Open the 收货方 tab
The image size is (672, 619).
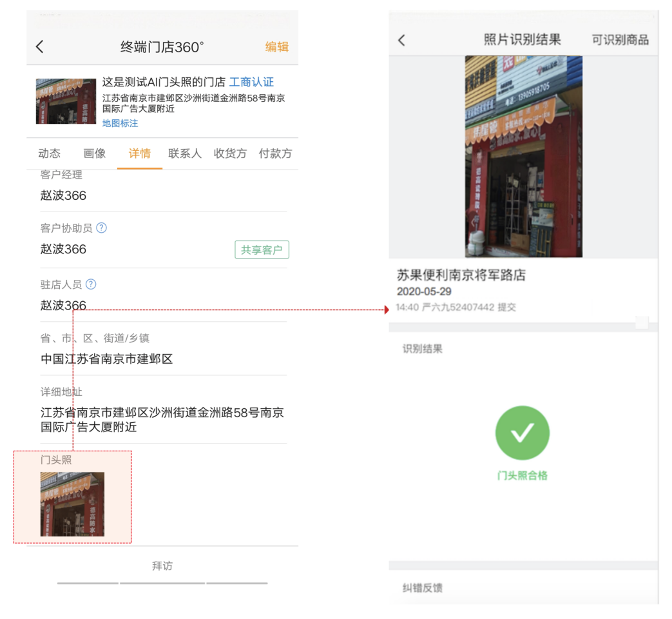click(230, 153)
